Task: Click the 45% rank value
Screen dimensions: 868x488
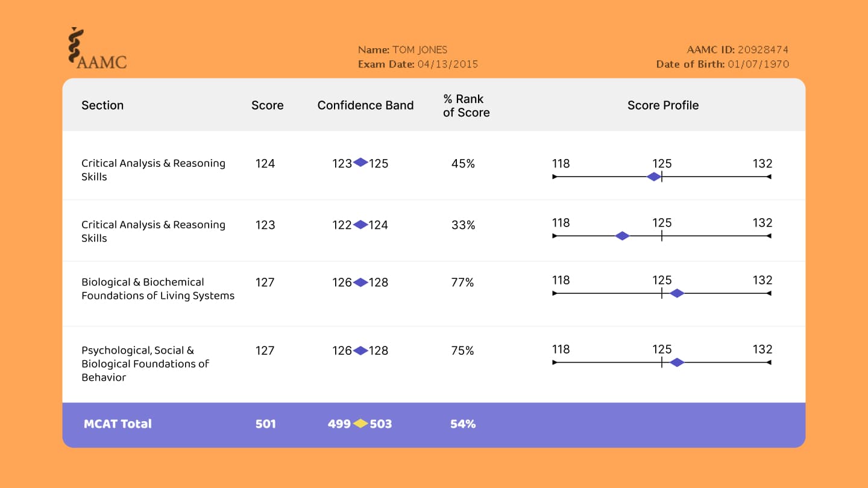Action: [463, 164]
